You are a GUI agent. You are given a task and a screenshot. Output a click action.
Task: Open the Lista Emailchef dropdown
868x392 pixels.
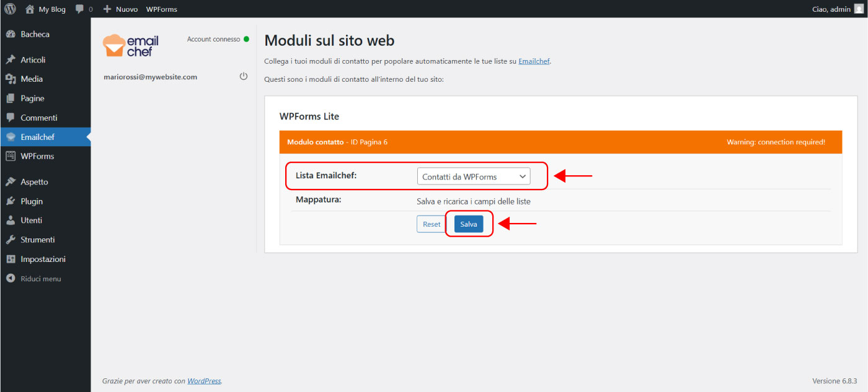point(474,176)
